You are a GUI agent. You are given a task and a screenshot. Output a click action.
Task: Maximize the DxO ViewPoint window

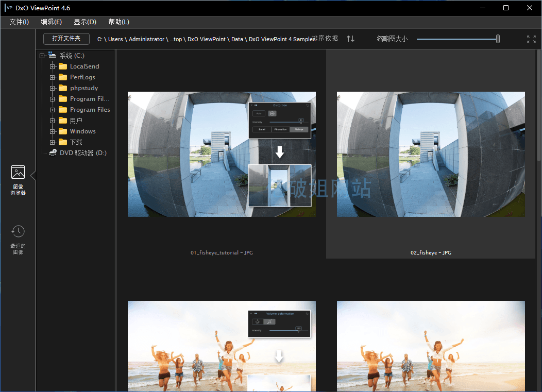[x=506, y=8]
